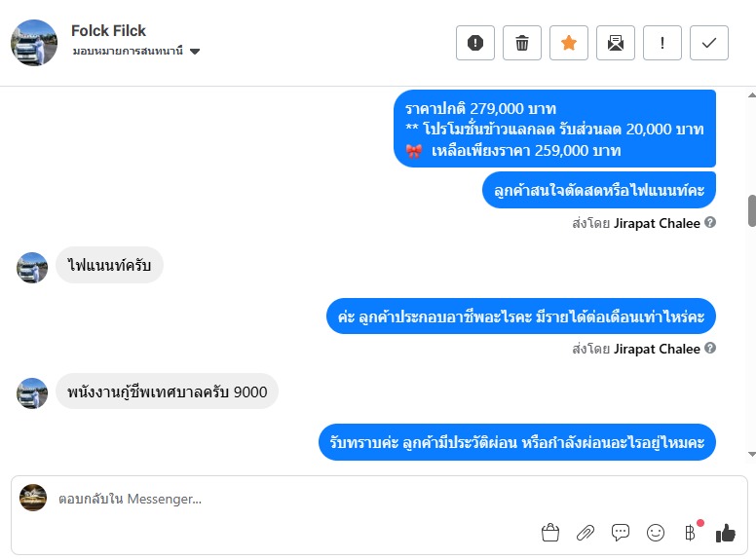Open the shopping bag products icon
756x559 pixels.
coord(550,533)
